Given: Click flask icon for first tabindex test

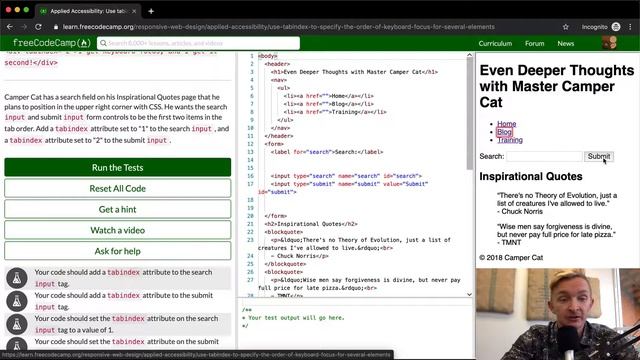Looking at the screenshot, I should click(17, 278).
